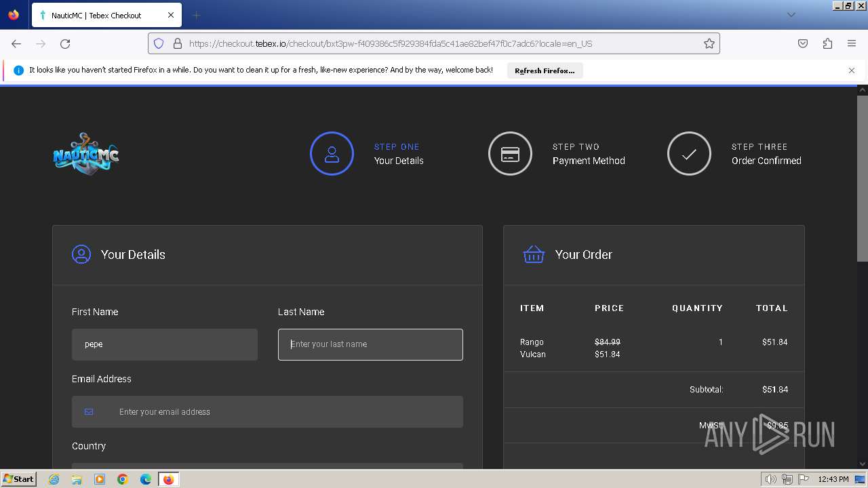The height and width of the screenshot is (488, 868).
Task: Open Chrome from the taskbar
Action: [123, 479]
